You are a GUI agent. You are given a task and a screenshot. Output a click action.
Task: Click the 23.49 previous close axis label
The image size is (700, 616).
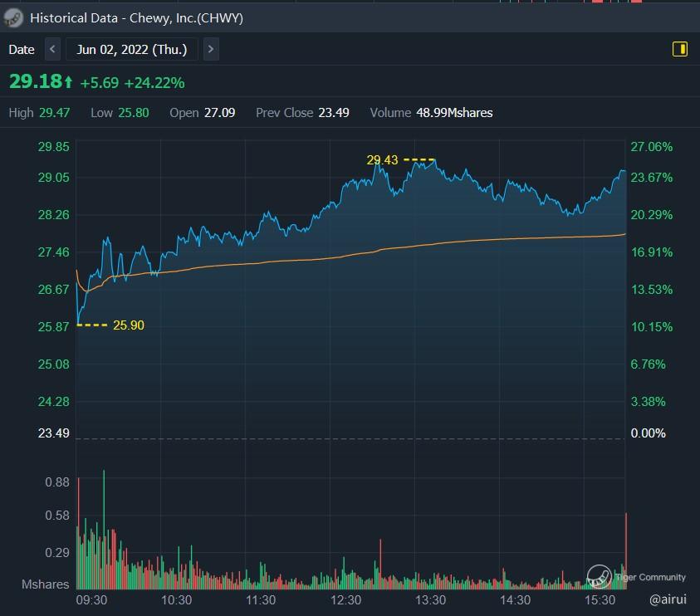coord(54,433)
